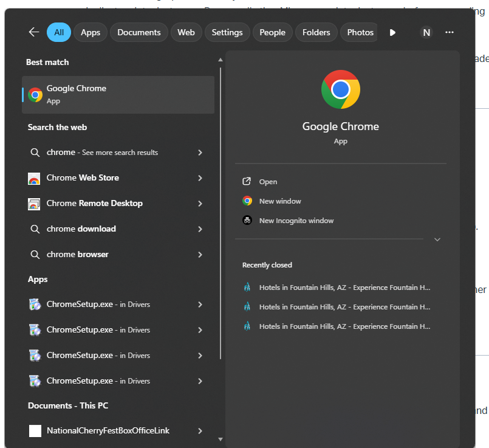
Task: Click the large Google Chrome logo
Action: tap(341, 89)
